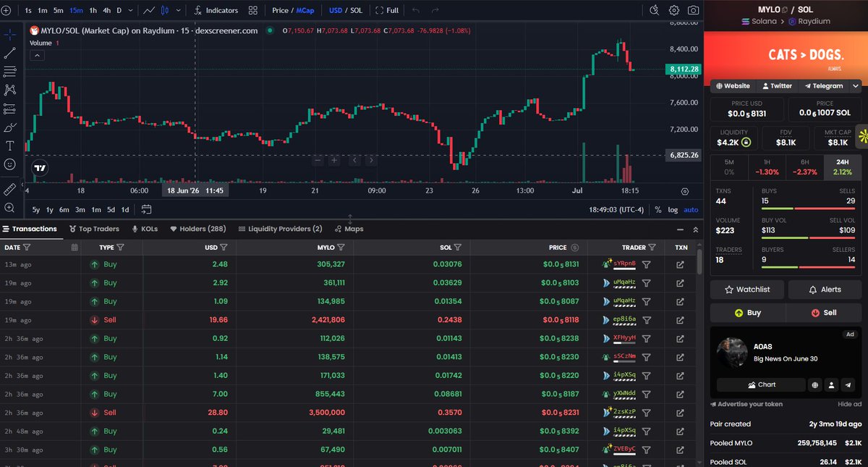Collapse the transactions panel chevron

tap(696, 229)
